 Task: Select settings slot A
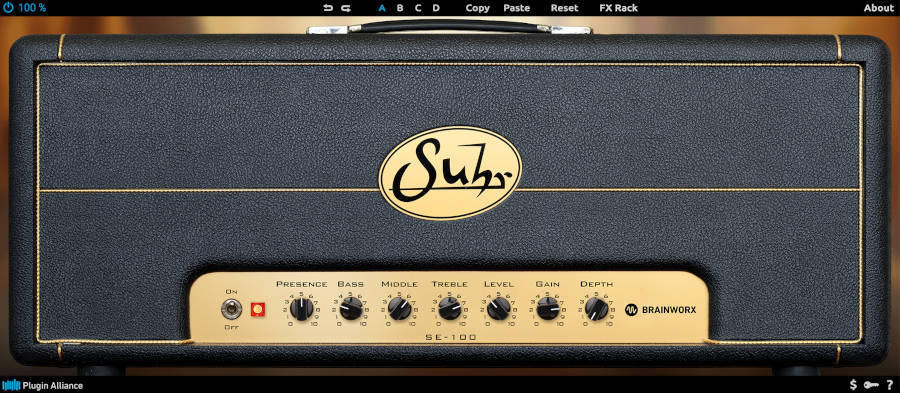pos(382,8)
